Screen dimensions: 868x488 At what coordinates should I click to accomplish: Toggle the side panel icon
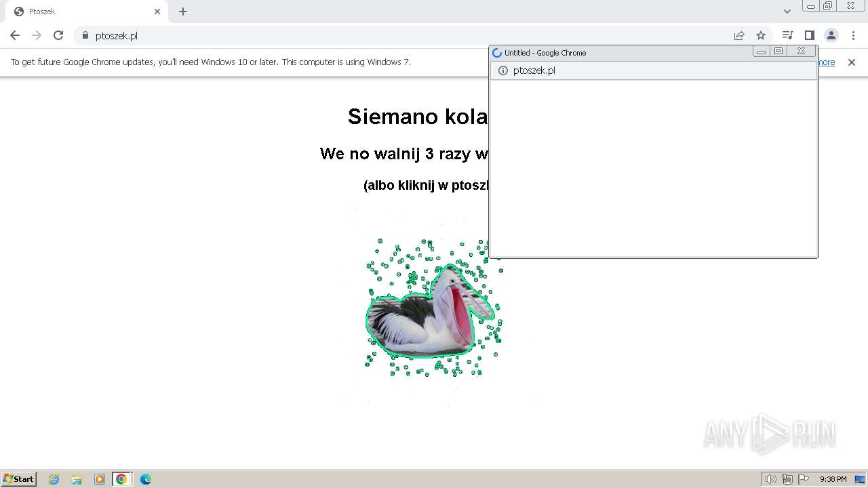[x=809, y=35]
